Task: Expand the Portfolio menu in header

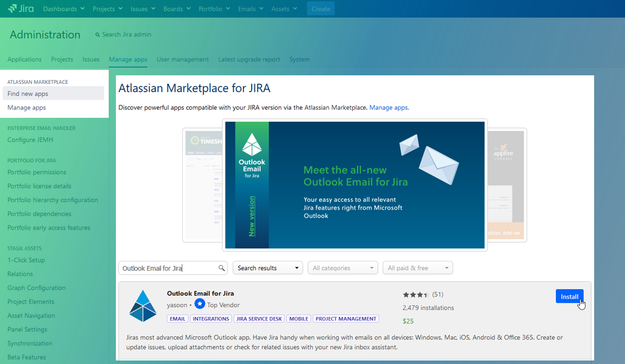Action: tap(214, 9)
